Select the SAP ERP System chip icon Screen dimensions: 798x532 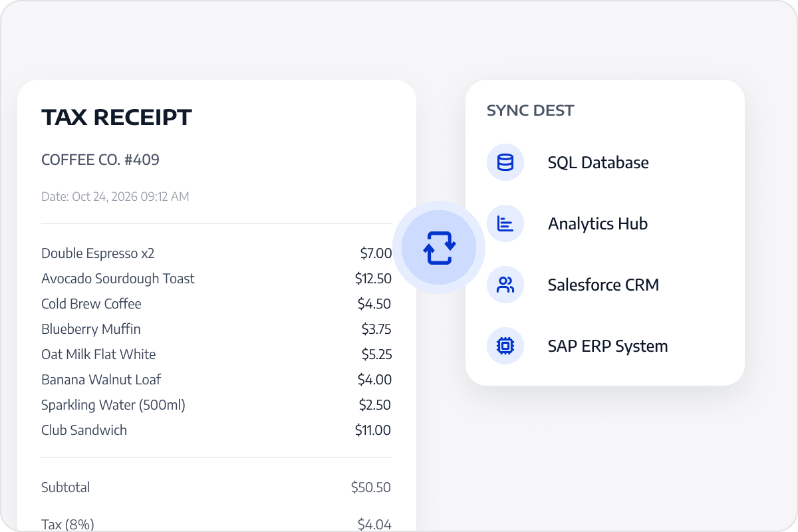(505, 346)
